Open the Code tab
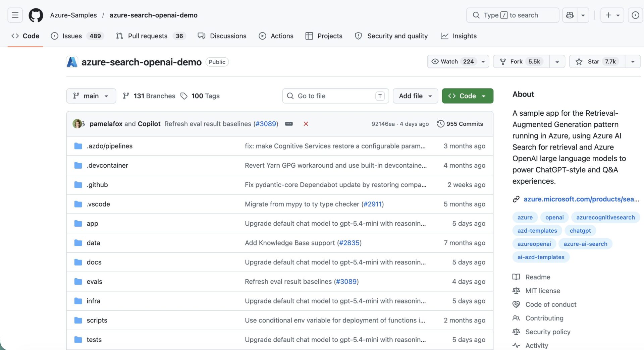 25,36
